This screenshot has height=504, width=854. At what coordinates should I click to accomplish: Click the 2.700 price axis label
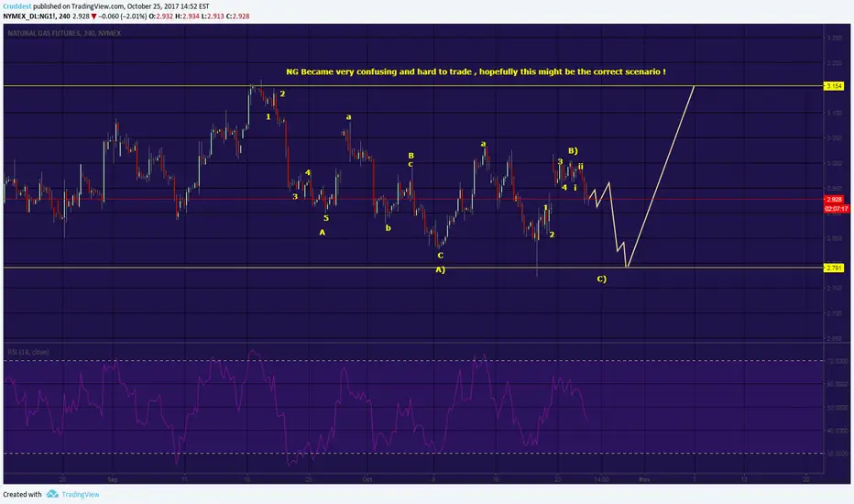[x=834, y=313]
